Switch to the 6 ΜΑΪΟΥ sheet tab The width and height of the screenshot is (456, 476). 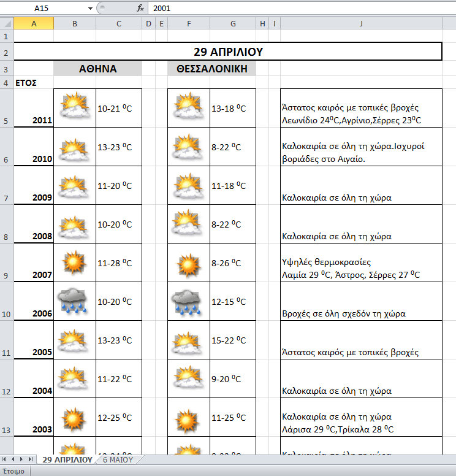tap(118, 459)
